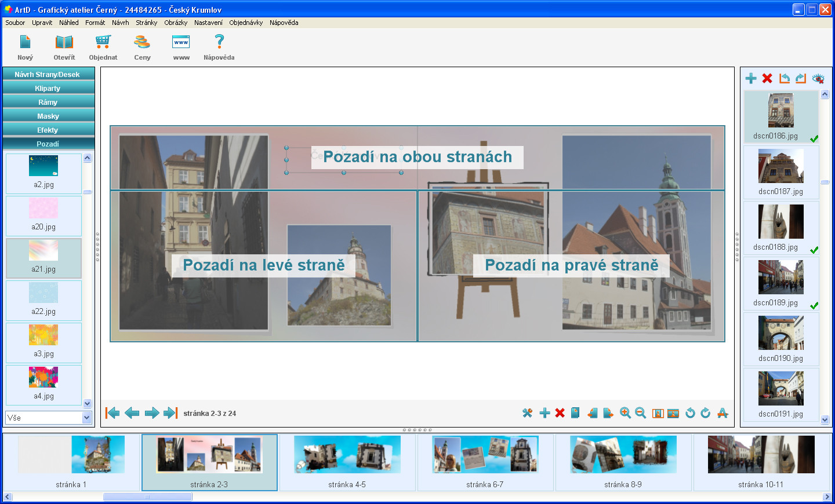The image size is (835, 504).
Task: Expand the Rámy section
Action: [x=48, y=102]
